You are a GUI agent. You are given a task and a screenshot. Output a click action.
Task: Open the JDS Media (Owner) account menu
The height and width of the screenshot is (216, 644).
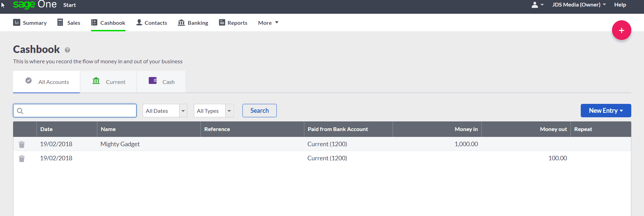tap(579, 5)
